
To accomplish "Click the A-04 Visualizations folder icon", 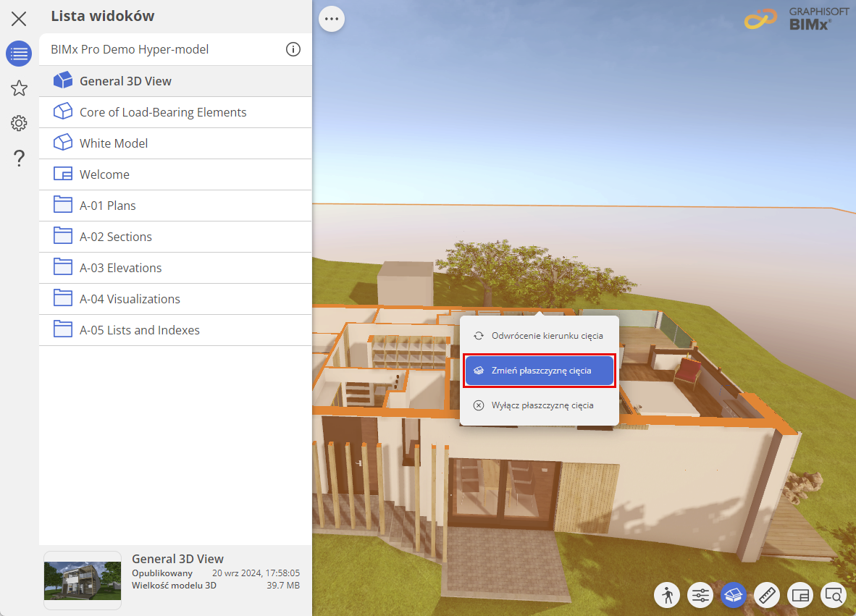I will tap(63, 298).
